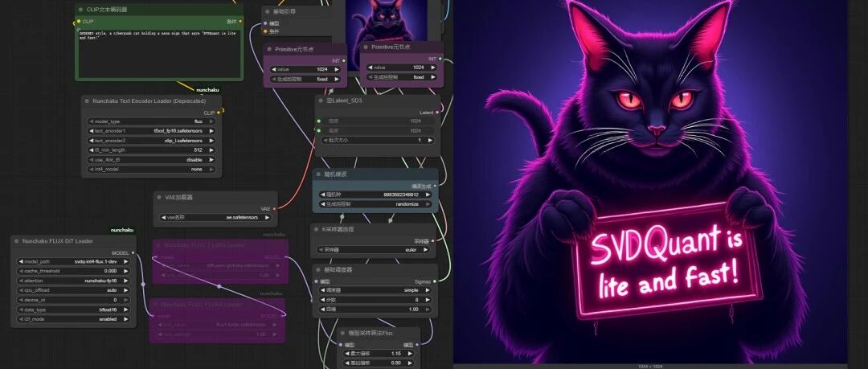Screen dimensions: 868x369
Task: Collapse the 空Latent_SD3 node via its title dot
Action: pyautogui.click(x=321, y=100)
